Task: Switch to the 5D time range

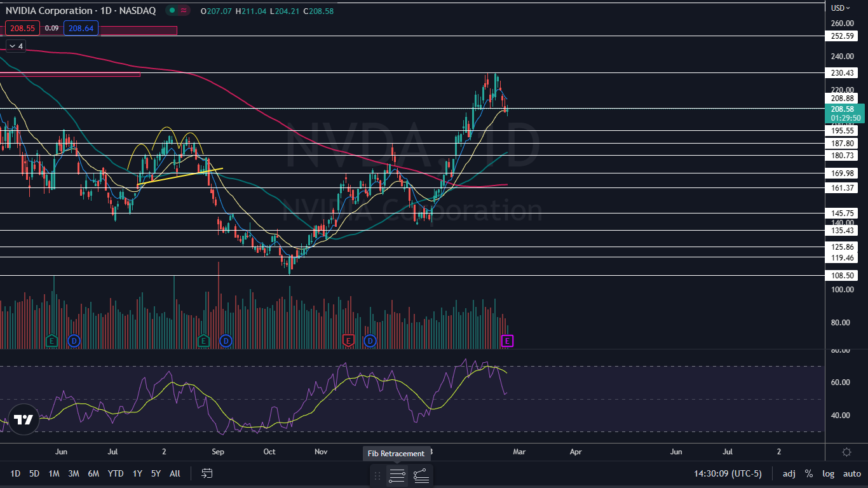Action: tap(34, 473)
